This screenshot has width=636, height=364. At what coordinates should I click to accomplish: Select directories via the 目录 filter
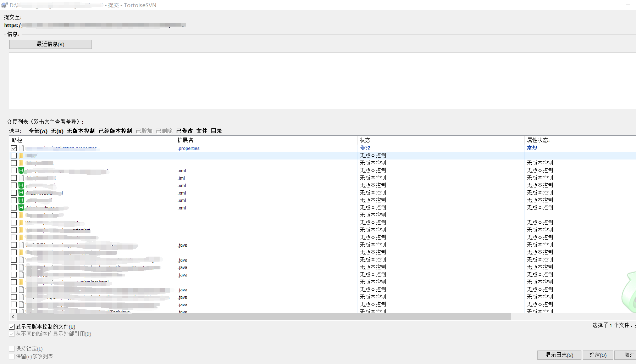pyautogui.click(x=216, y=131)
